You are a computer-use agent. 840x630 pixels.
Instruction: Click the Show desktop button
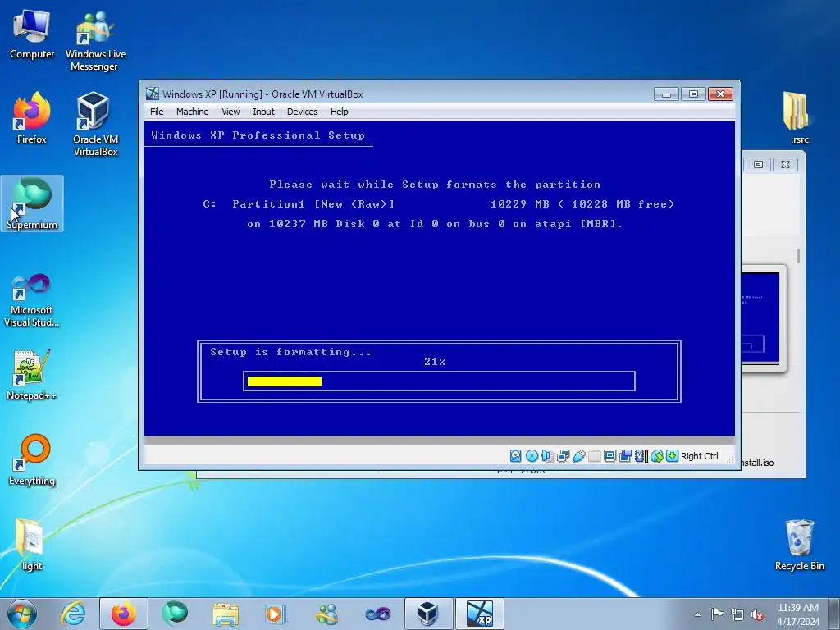tap(836, 614)
